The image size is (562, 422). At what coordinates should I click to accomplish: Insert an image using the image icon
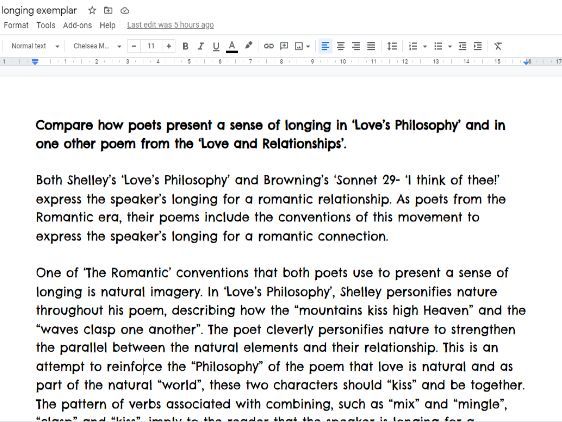point(299,46)
